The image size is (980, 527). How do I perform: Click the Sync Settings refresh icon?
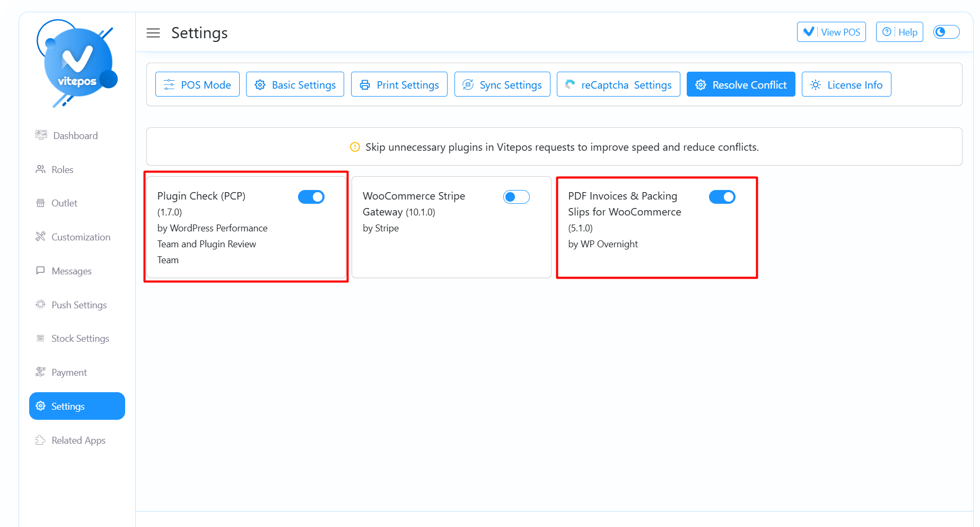coord(468,84)
